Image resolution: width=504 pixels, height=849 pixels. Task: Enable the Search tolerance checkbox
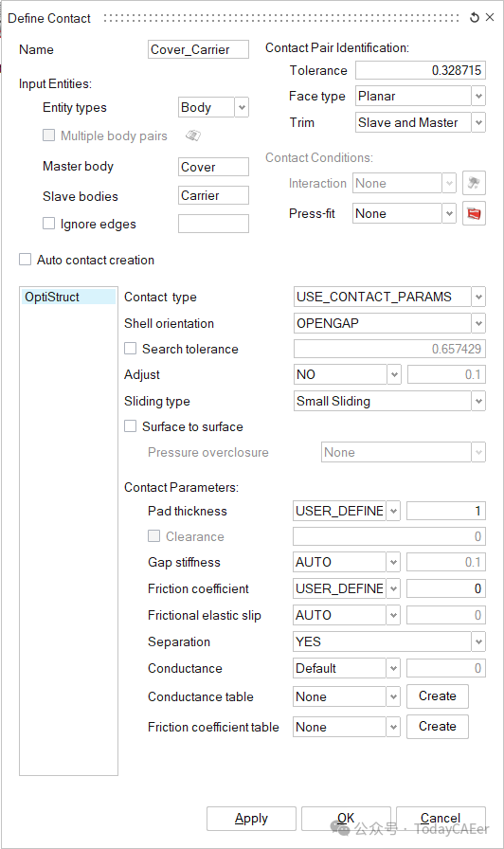point(130,348)
